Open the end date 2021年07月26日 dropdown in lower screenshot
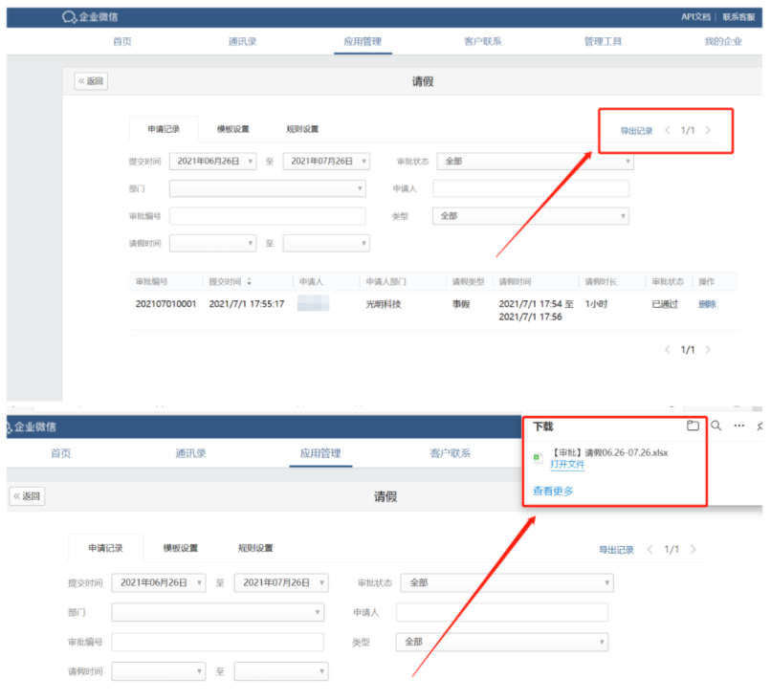 click(x=281, y=583)
